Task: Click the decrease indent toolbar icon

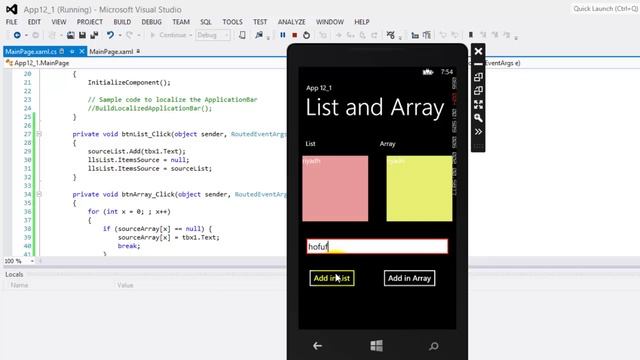Action: [x=415, y=36]
